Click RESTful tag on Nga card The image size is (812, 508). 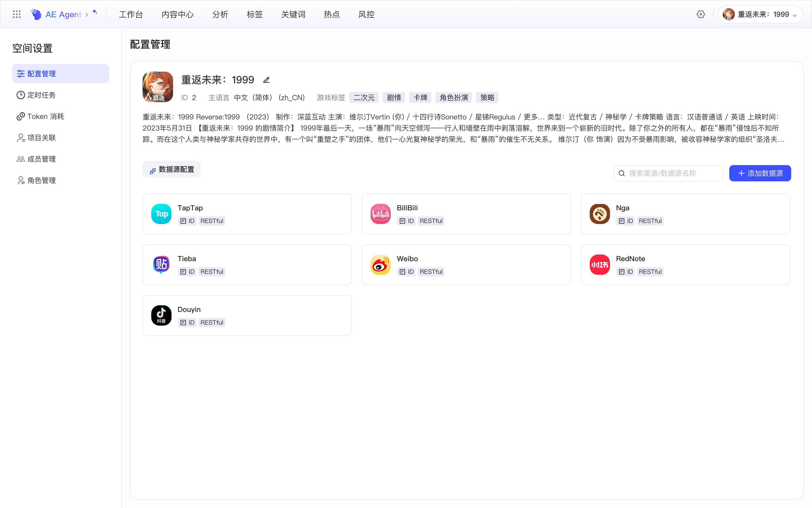[650, 221]
